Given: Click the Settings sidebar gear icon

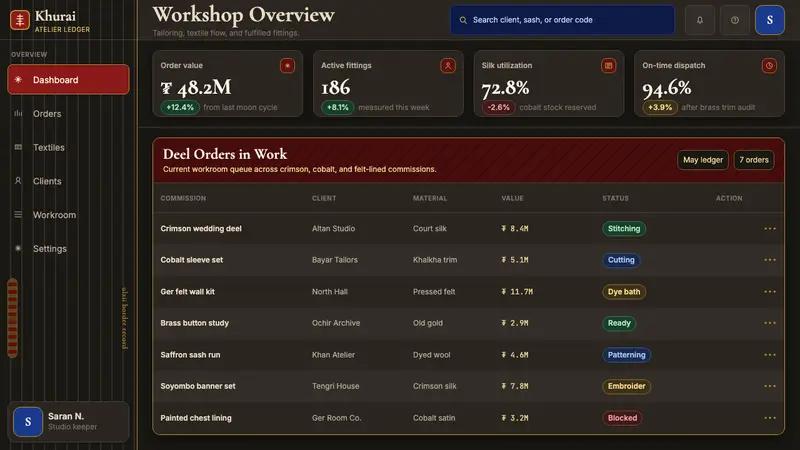Looking at the screenshot, I should pos(18,248).
